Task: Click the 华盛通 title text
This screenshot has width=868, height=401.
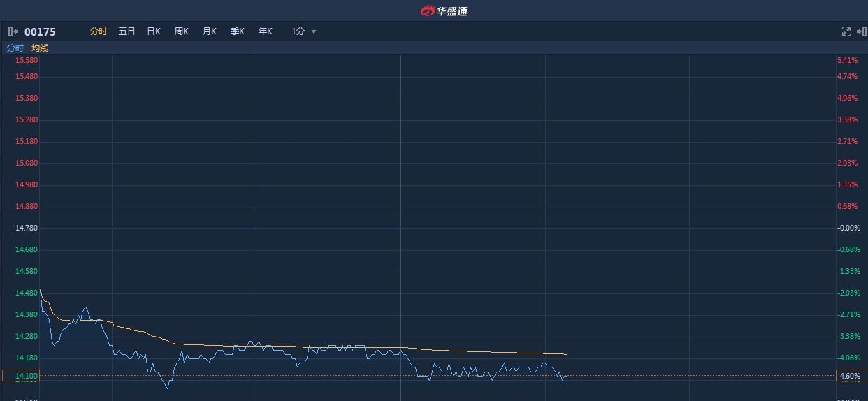Action: coord(453,10)
